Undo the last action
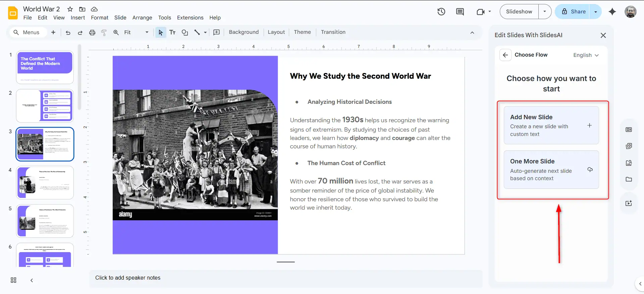 68,32
